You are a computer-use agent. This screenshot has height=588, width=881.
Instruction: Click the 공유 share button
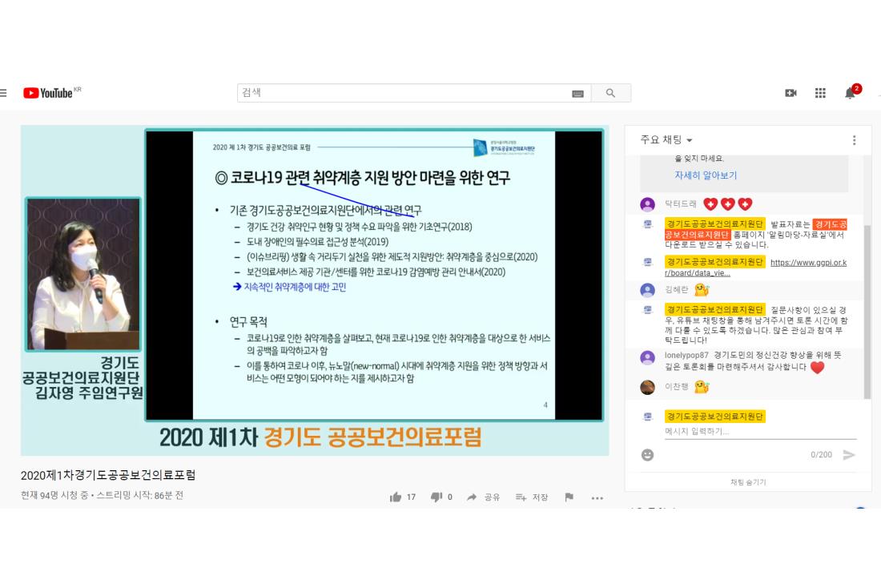[484, 497]
